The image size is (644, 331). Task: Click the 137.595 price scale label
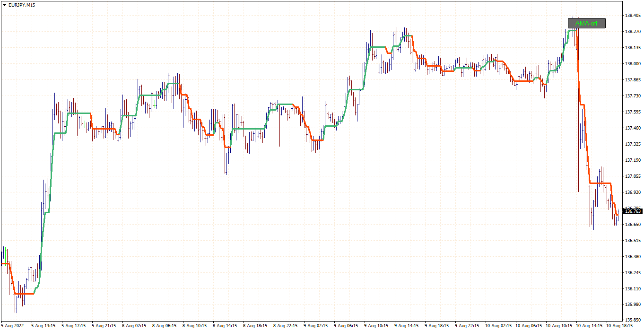click(x=632, y=112)
